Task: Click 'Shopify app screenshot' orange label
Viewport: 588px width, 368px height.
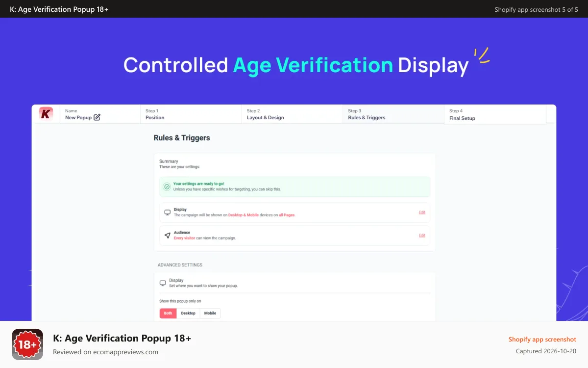Action: (x=542, y=340)
